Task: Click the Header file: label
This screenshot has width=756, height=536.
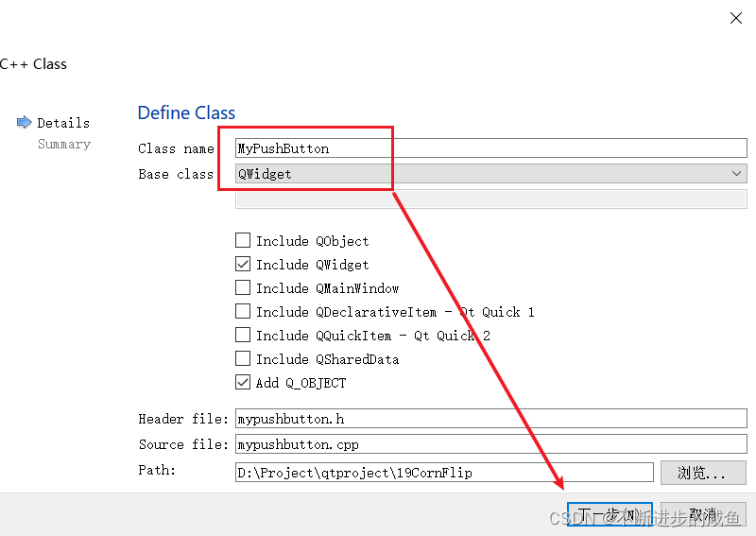Action: tap(183, 419)
